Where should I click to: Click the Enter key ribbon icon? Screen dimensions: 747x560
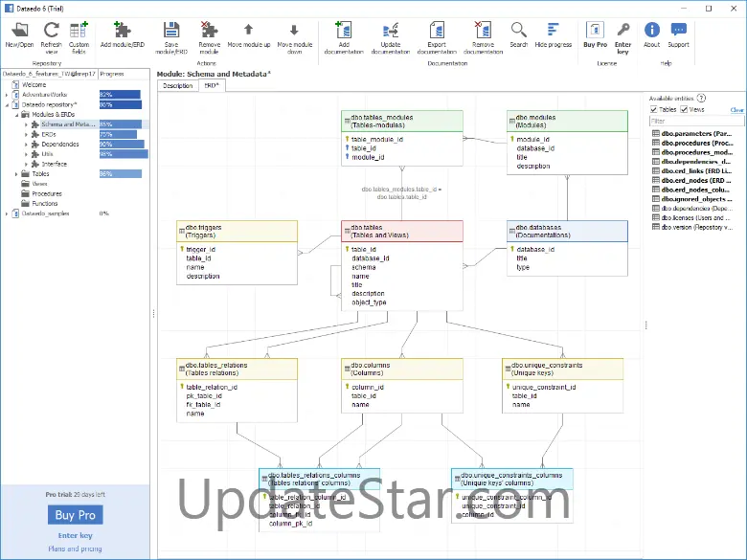622,37
